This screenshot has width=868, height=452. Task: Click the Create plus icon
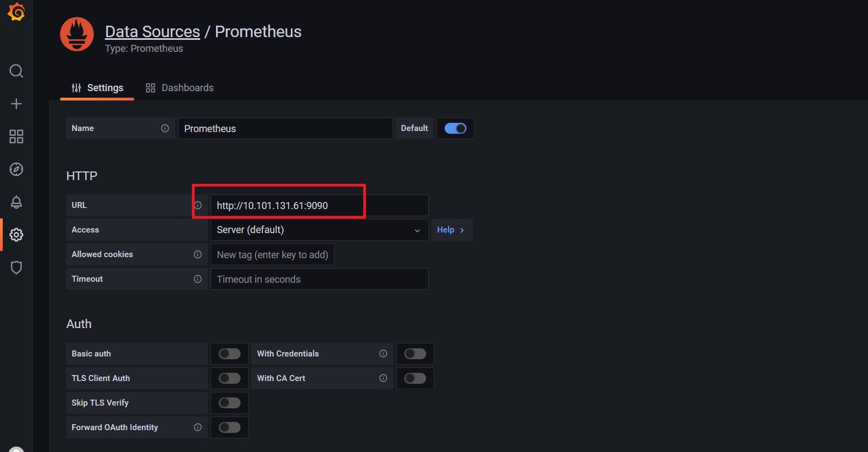[x=16, y=104]
